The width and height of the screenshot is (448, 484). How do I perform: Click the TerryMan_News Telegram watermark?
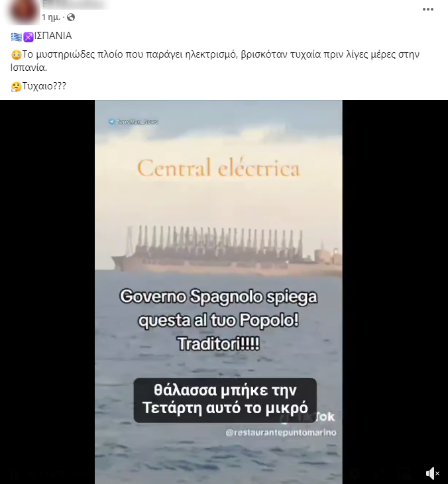[x=134, y=122]
